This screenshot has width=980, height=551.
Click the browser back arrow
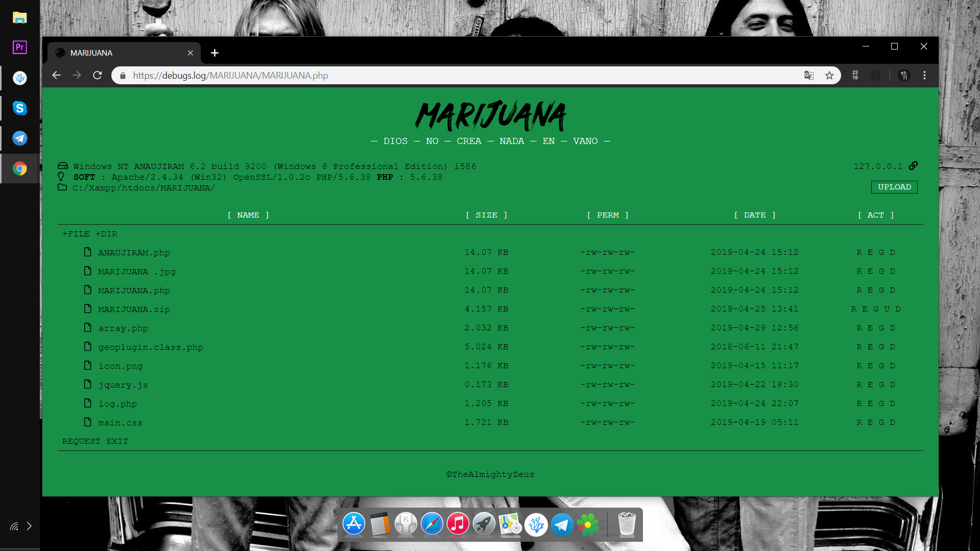pos(57,76)
